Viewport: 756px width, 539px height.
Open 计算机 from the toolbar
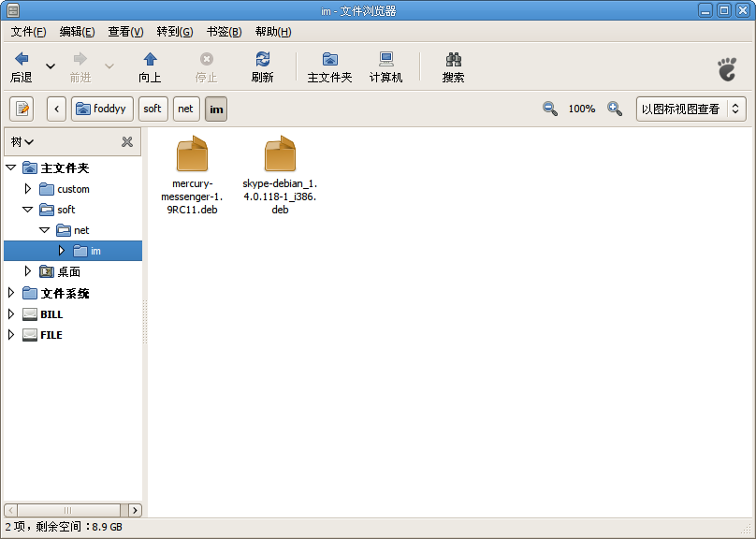coord(385,66)
